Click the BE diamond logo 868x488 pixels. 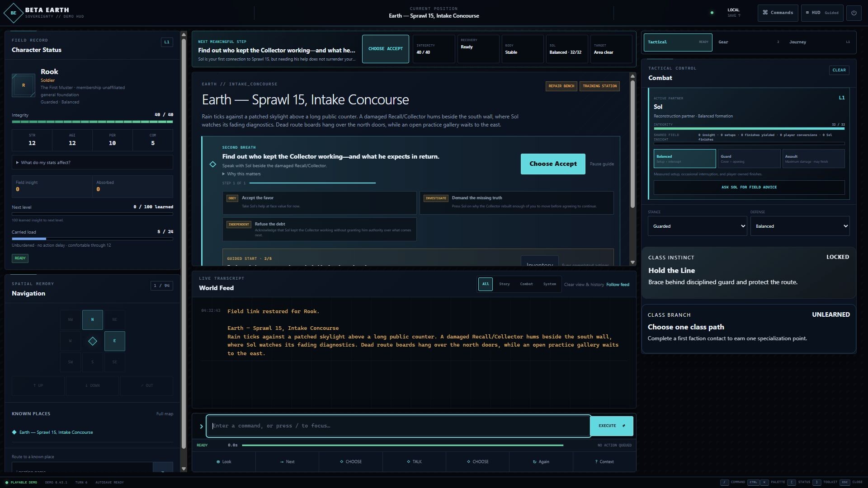(13, 13)
